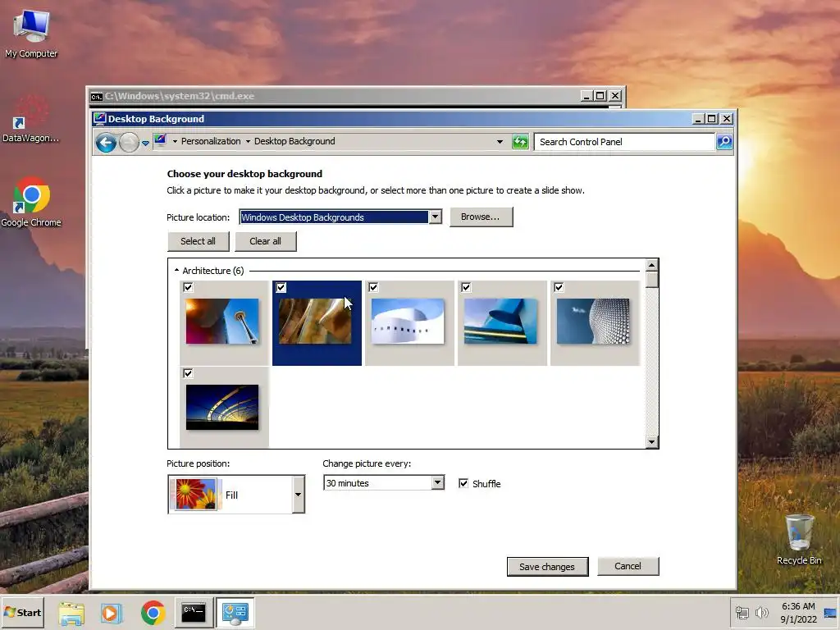Uncheck the highlighted bronze metal picture checkbox
This screenshot has height=630, width=840.
pos(281,288)
